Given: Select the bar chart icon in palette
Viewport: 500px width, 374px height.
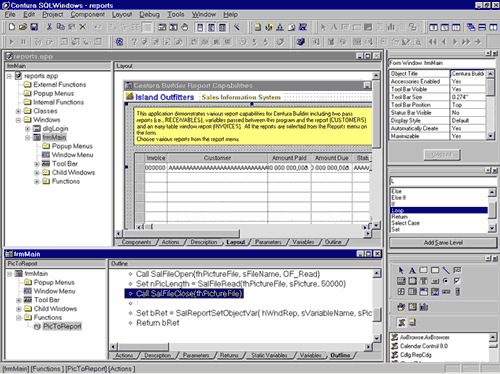Looking at the screenshot, I should 424,307.
